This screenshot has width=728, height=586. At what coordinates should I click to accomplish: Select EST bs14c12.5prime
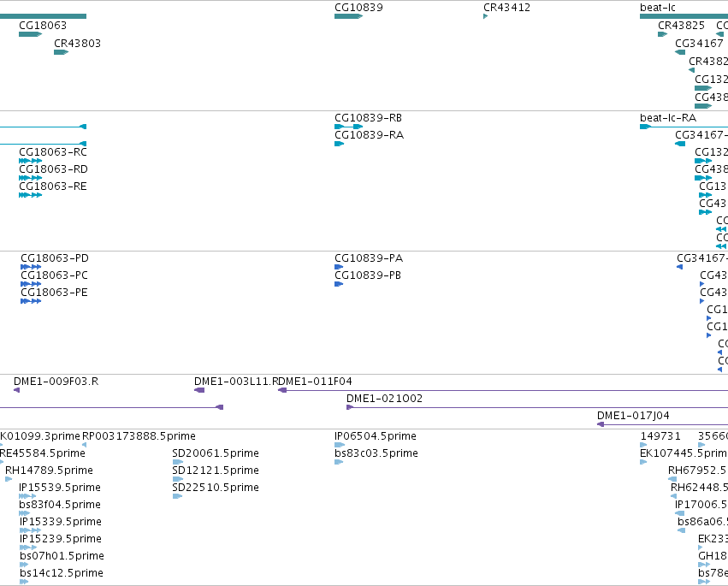62,573
